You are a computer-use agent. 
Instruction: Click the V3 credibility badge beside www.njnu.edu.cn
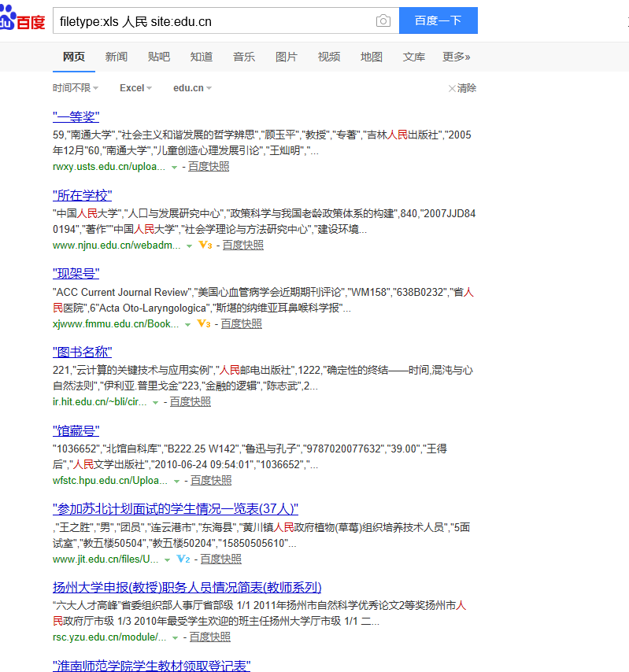(205, 246)
